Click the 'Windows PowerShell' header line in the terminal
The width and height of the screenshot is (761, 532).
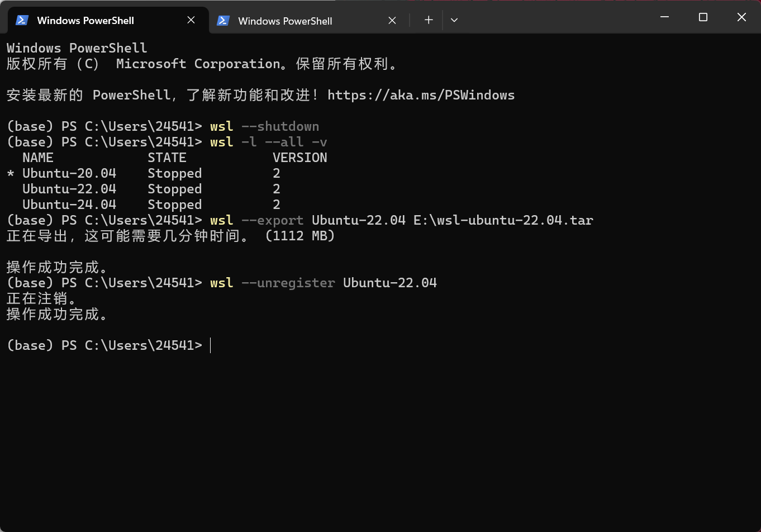pyautogui.click(x=77, y=48)
